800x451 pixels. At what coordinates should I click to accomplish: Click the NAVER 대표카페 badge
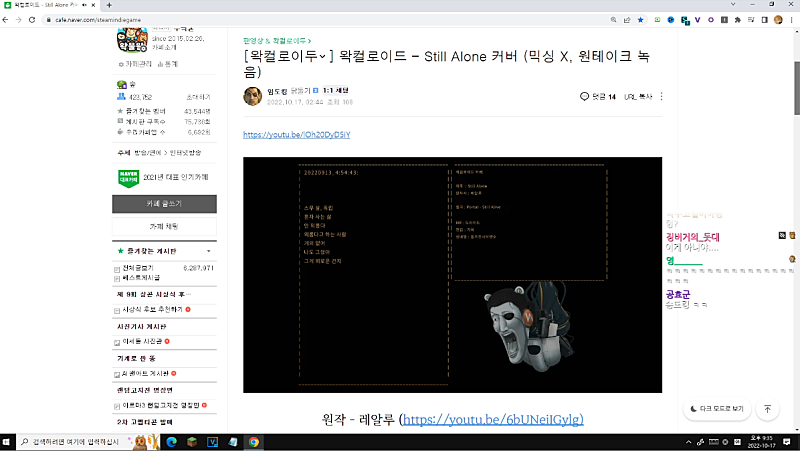coord(129,178)
